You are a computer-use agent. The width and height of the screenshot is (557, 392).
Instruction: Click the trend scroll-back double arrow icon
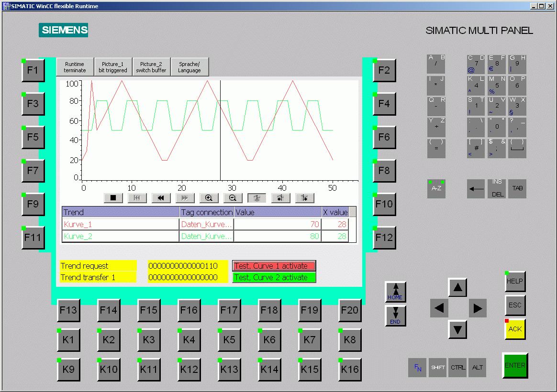click(161, 198)
